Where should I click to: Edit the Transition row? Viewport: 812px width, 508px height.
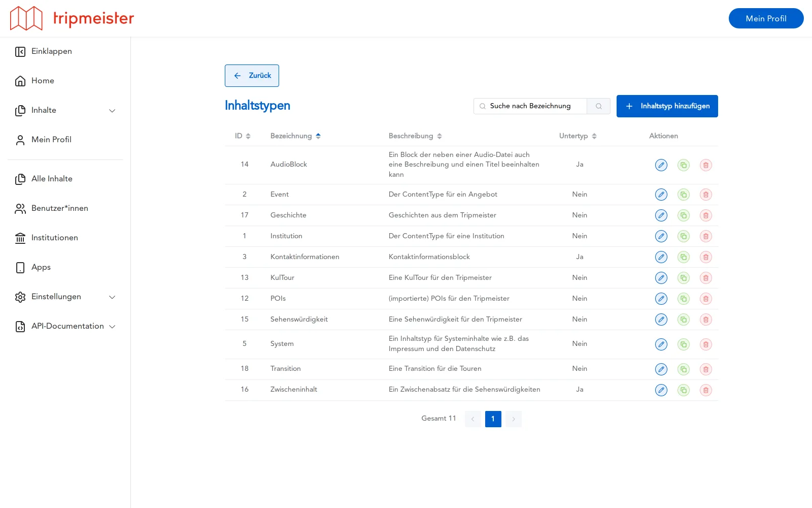661,369
